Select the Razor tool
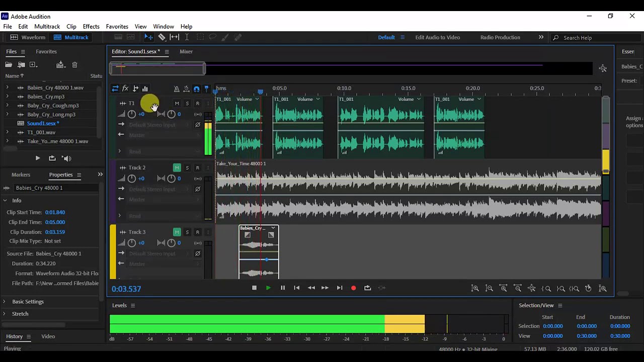Image resolution: width=644 pixels, height=362 pixels. (162, 37)
